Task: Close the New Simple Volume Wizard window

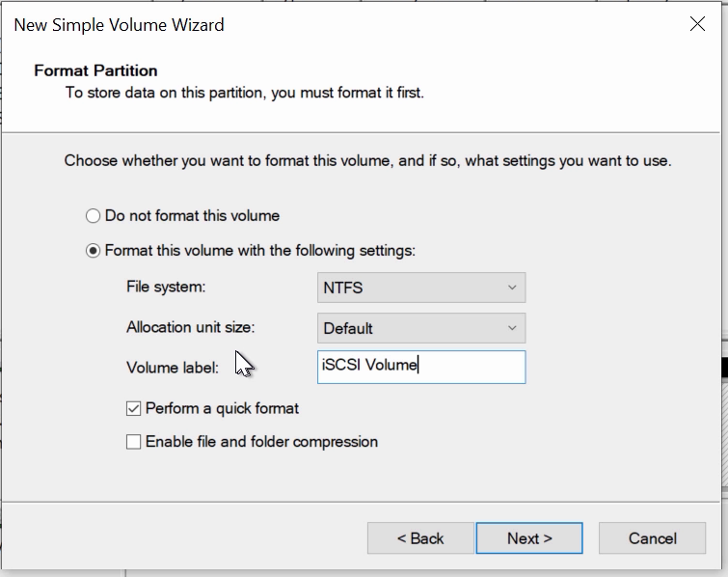Action: pyautogui.click(x=697, y=24)
